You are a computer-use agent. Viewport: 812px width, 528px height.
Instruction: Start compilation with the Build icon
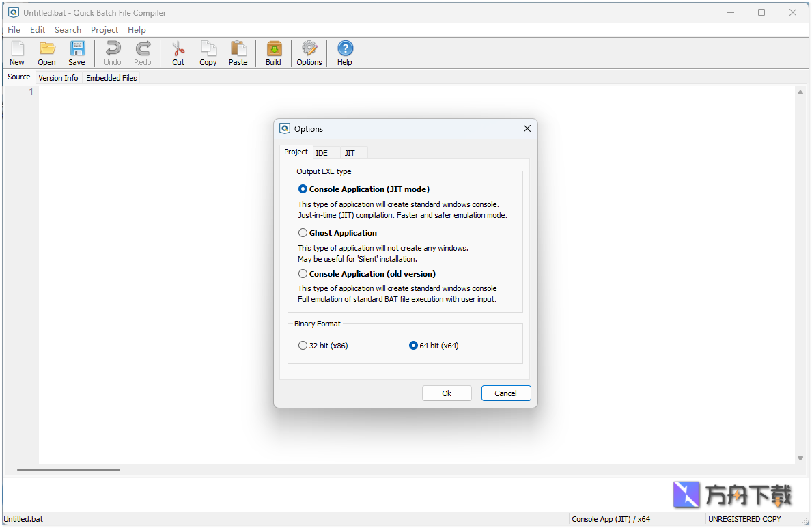(x=273, y=53)
